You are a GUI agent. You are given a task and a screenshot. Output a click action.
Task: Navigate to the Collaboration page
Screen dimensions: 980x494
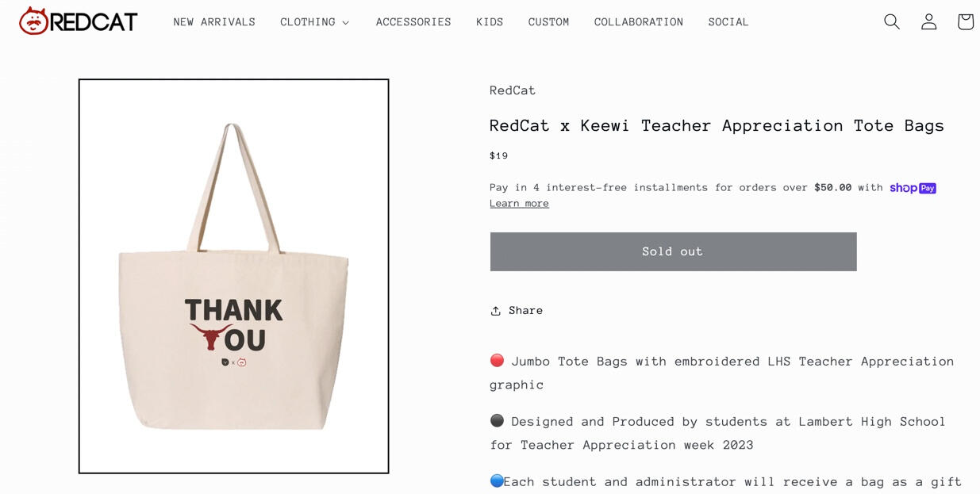[x=639, y=22]
